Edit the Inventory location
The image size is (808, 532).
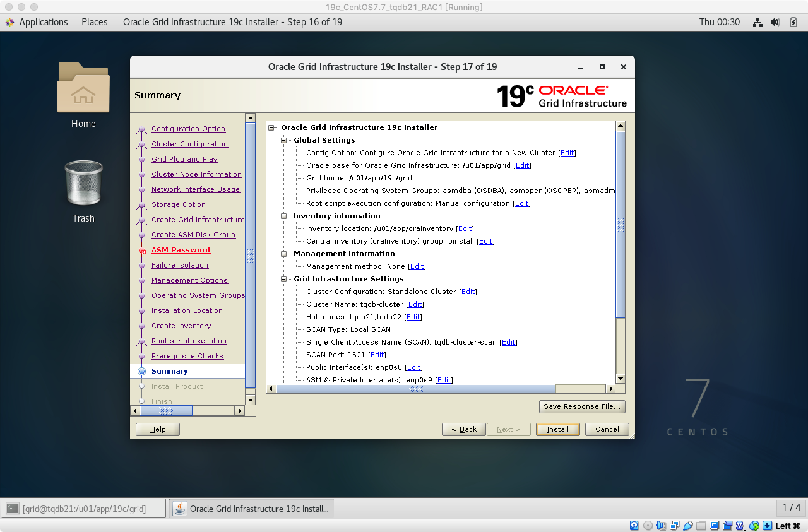[x=465, y=228]
